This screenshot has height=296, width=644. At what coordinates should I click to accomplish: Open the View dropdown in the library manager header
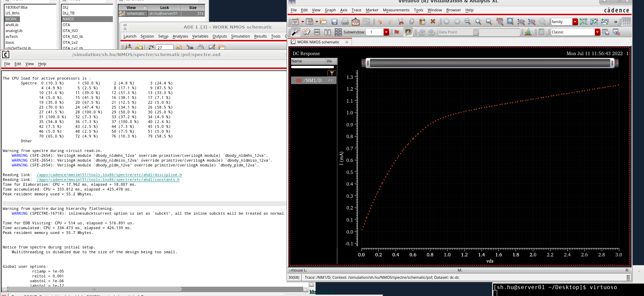(145, 8)
